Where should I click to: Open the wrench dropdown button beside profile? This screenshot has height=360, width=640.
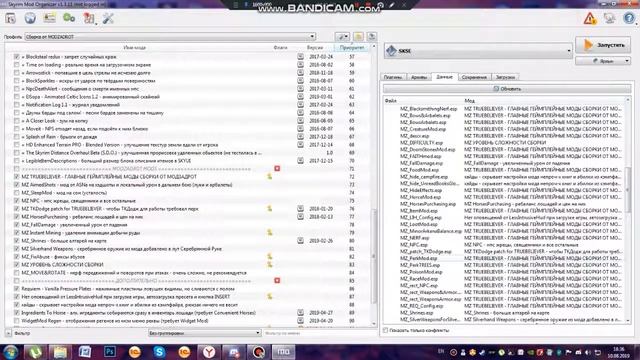pos(342,37)
